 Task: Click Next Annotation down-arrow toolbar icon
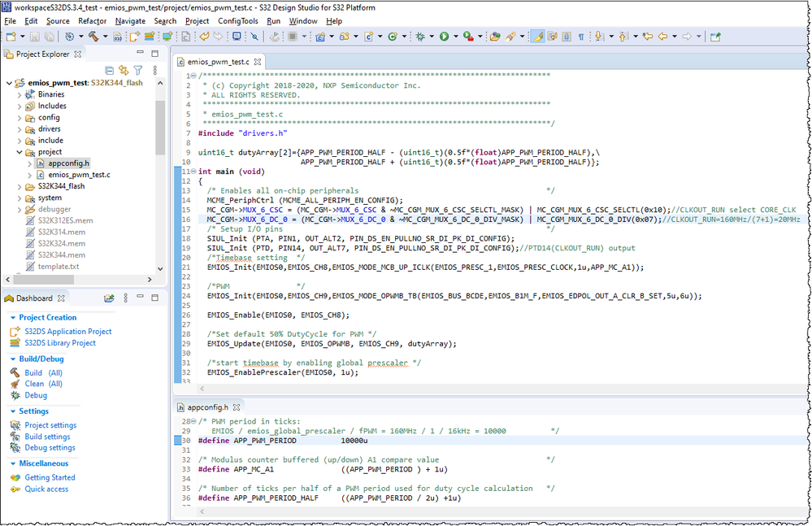[599, 37]
